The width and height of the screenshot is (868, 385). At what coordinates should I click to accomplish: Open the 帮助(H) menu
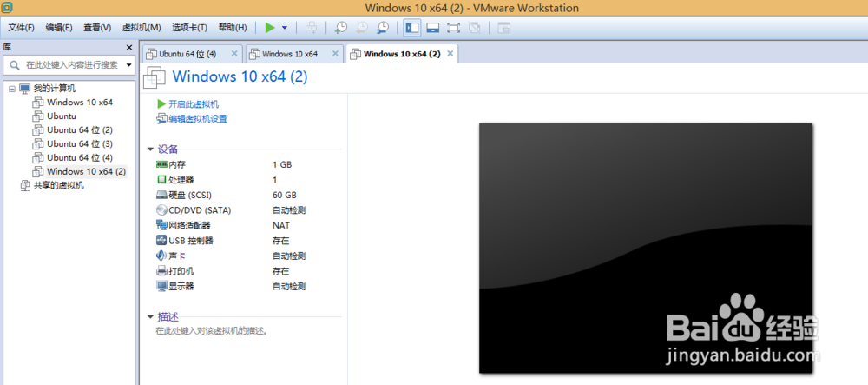click(x=233, y=28)
